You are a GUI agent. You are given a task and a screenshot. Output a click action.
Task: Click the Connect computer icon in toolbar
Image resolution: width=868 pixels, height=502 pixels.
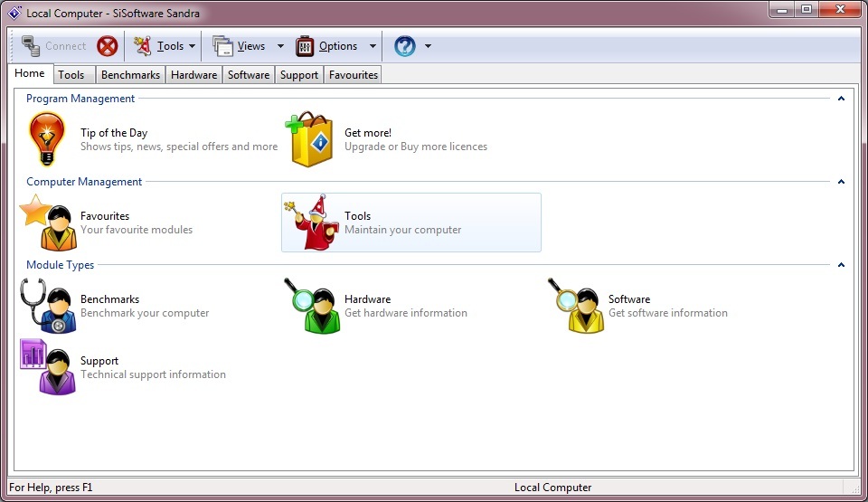click(x=31, y=46)
